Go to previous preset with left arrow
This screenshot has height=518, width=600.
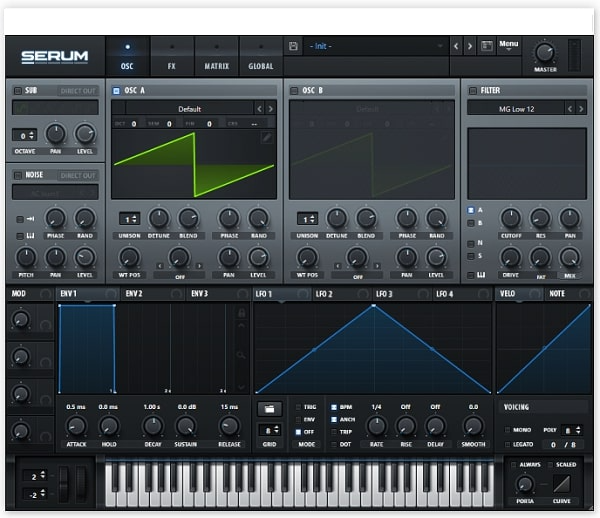456,46
